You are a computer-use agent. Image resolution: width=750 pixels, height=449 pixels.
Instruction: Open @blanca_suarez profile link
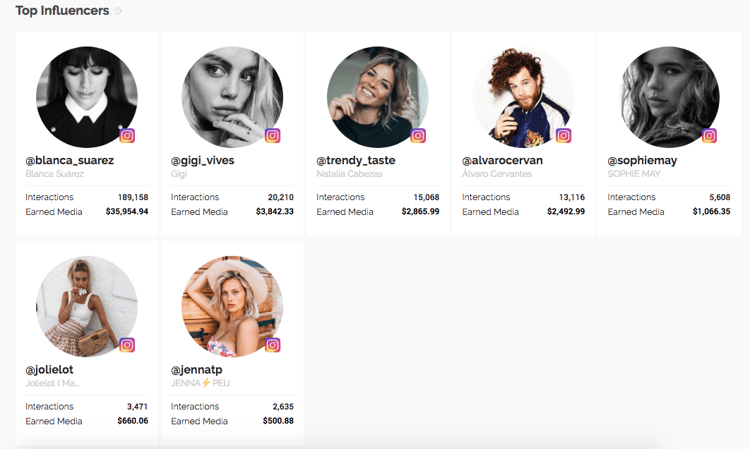[69, 160]
